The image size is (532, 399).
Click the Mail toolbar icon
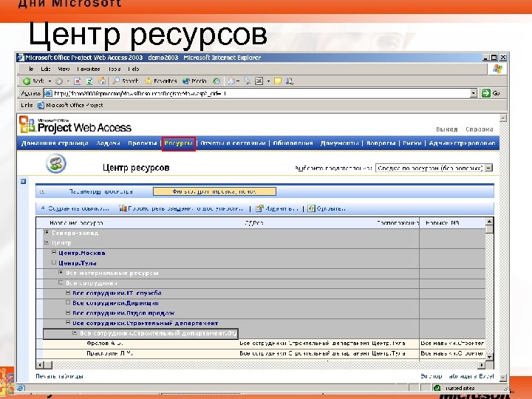232,81
